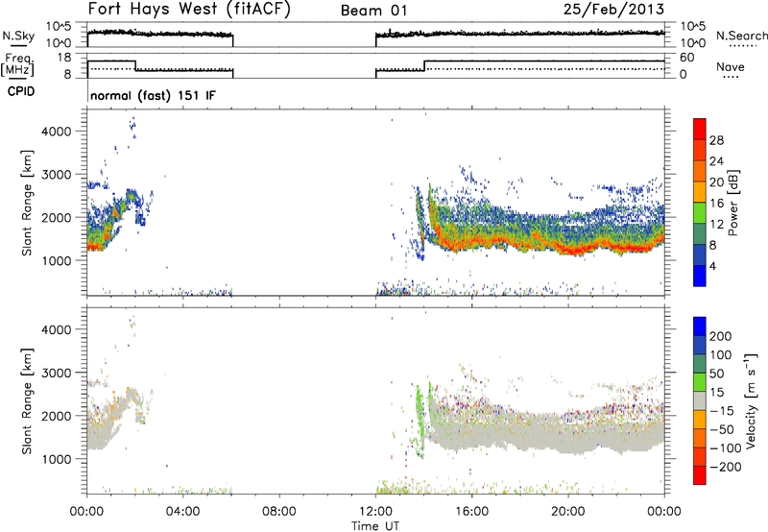Click the '04:00' time tick label
The height and width of the screenshot is (532, 768).
pyautogui.click(x=183, y=512)
